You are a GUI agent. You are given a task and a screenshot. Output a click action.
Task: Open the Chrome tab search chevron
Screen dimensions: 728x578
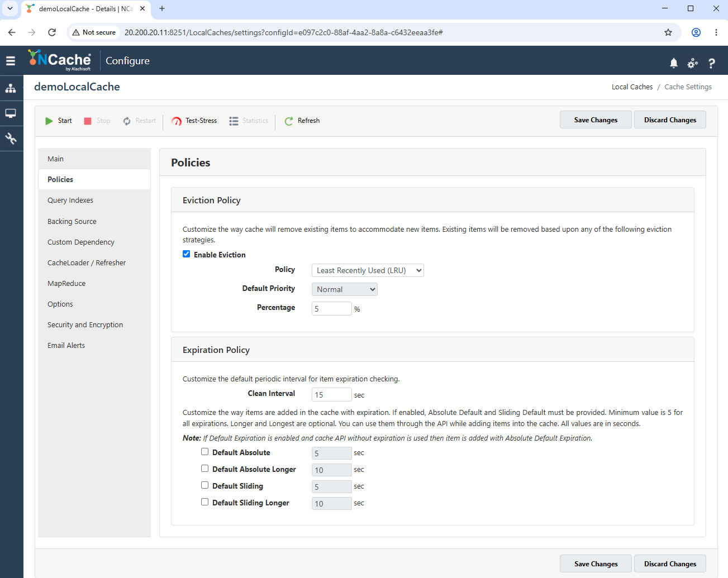10,8
